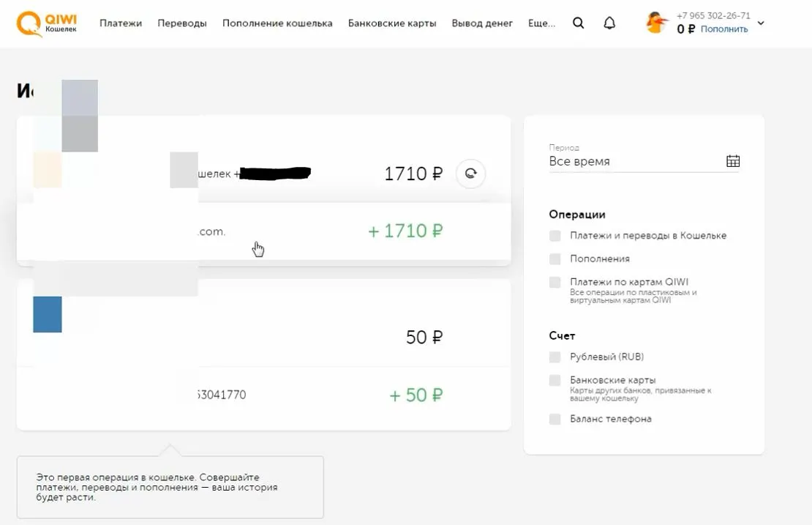Image resolution: width=812 pixels, height=525 pixels.
Task: Click the 50 ₽ transaction amount
Action: [424, 338]
